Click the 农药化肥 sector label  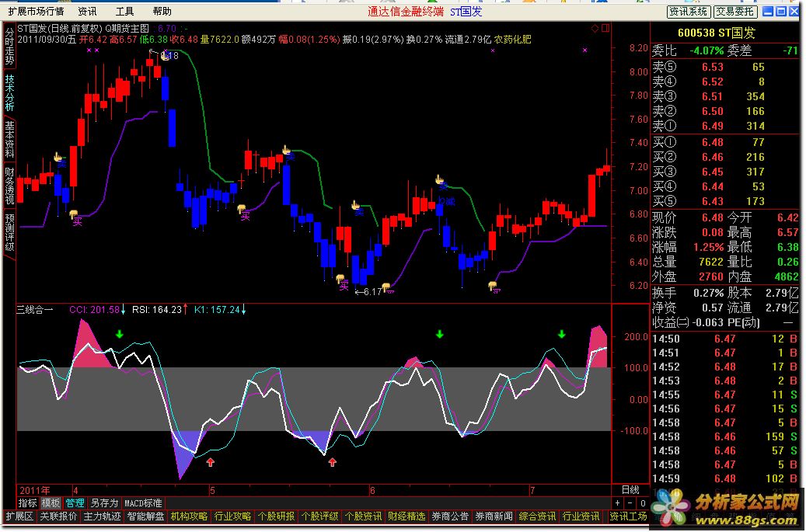[512, 40]
